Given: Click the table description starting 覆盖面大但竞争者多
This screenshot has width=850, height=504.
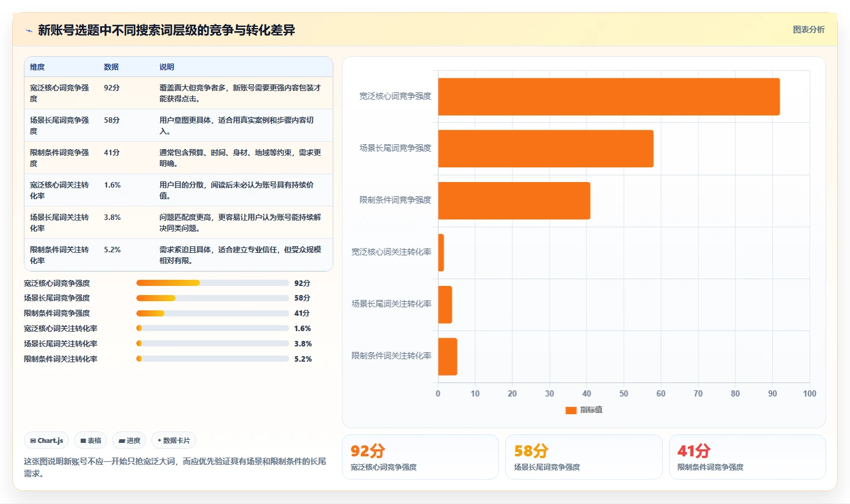Looking at the screenshot, I should click(x=240, y=93).
